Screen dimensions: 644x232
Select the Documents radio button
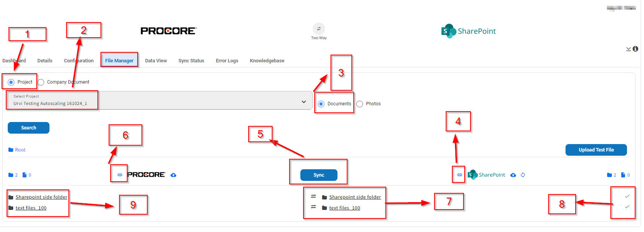[x=321, y=104]
